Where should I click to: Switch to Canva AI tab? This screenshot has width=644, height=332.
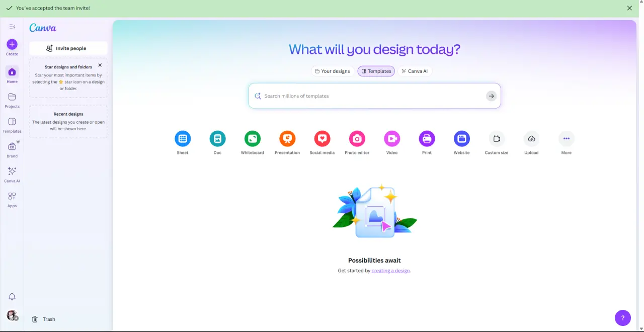(x=415, y=71)
